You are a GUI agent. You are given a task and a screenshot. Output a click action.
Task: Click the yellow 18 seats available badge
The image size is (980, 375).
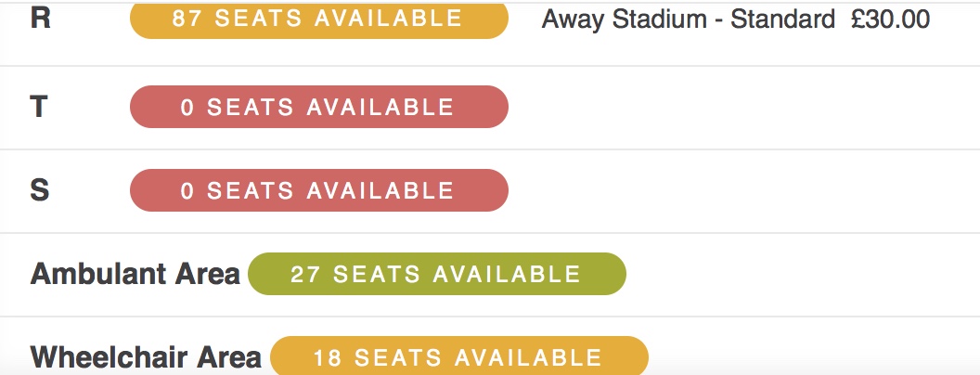point(459,356)
